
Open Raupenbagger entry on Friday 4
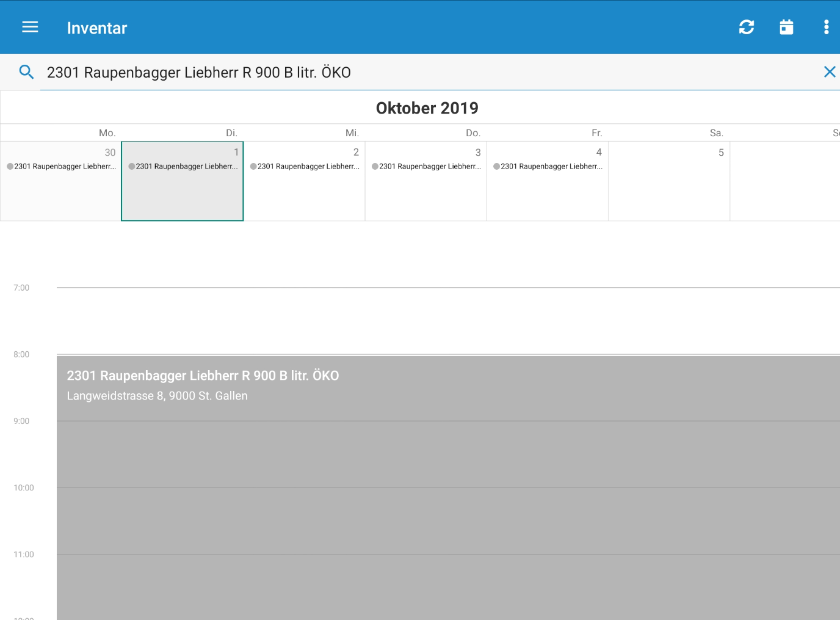(x=548, y=166)
